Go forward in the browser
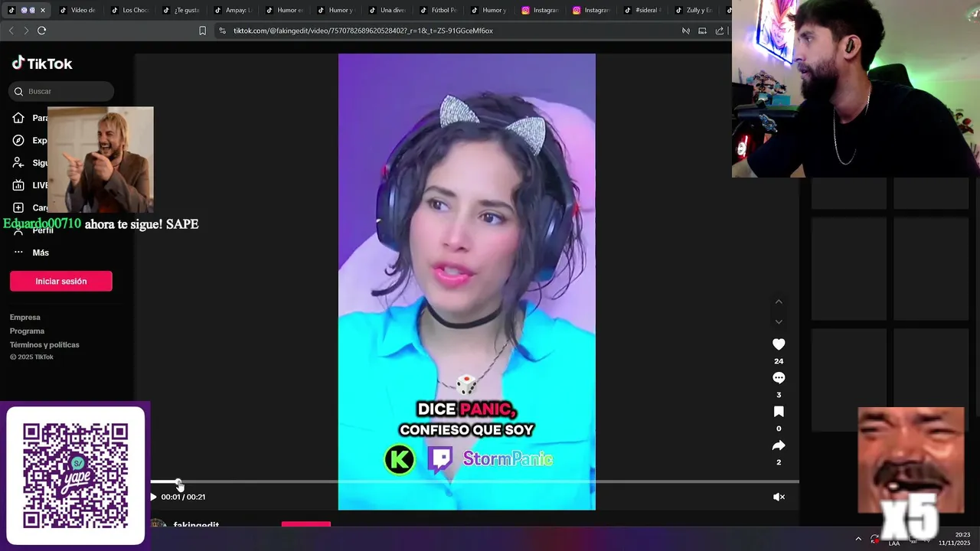 click(x=26, y=31)
